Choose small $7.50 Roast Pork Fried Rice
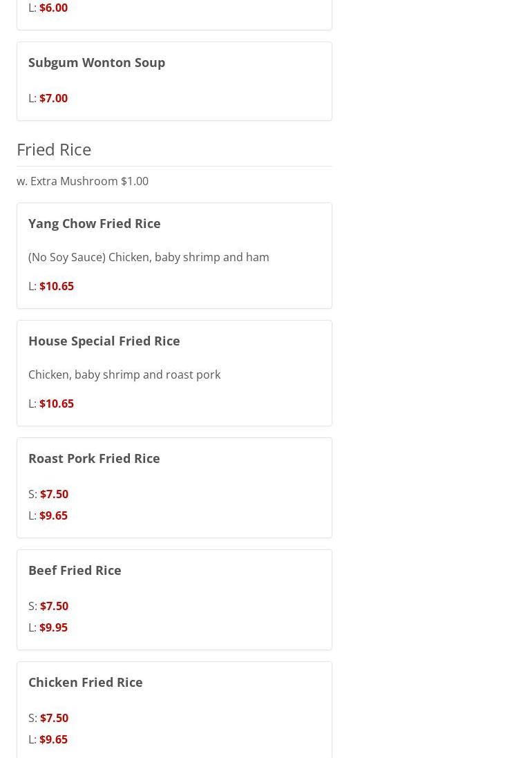This screenshot has width=532, height=758. (54, 494)
